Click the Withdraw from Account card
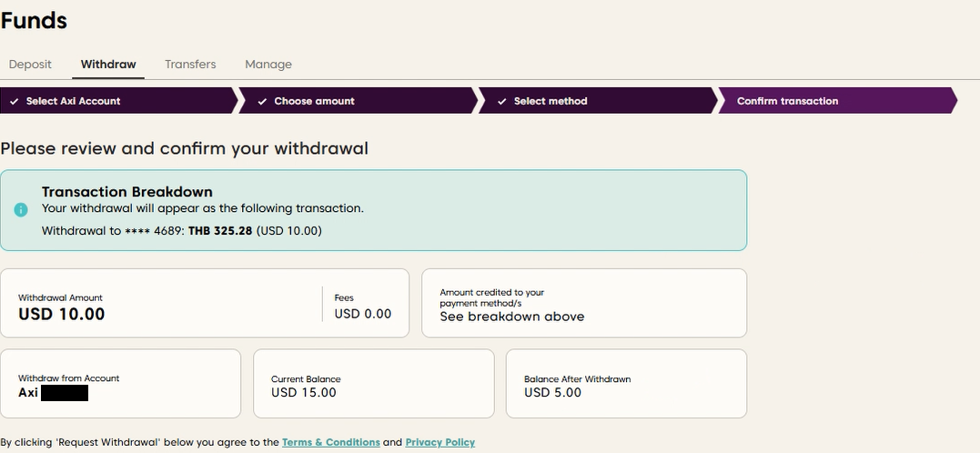 [x=120, y=384]
